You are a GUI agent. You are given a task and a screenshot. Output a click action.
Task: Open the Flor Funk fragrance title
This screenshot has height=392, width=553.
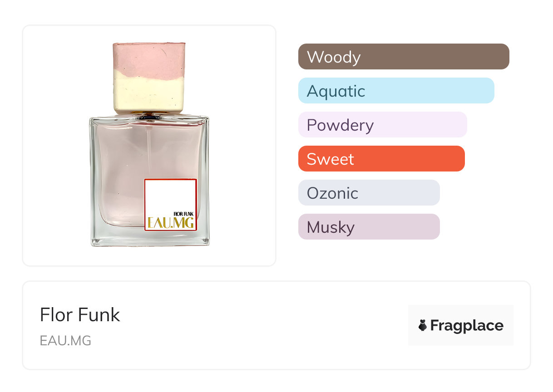pyautogui.click(x=80, y=315)
